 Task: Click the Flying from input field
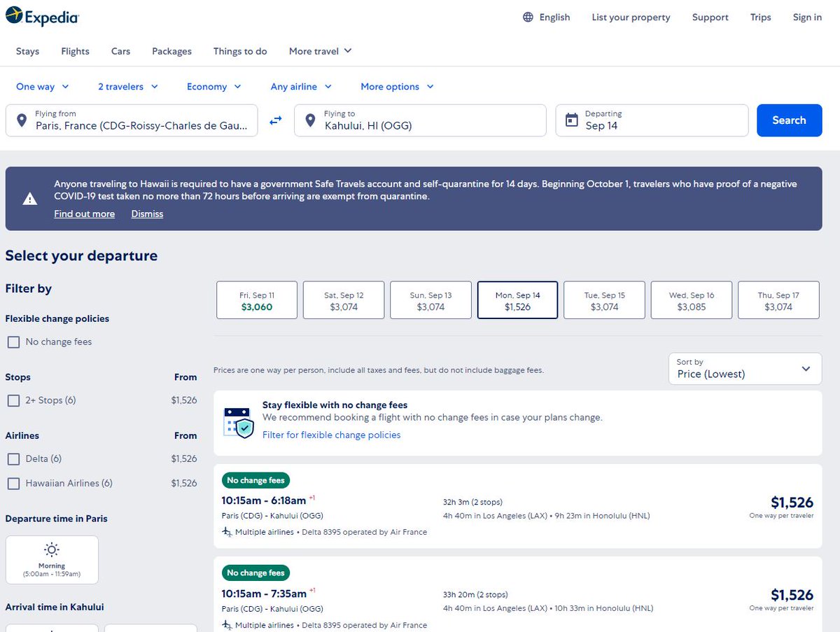pos(132,120)
